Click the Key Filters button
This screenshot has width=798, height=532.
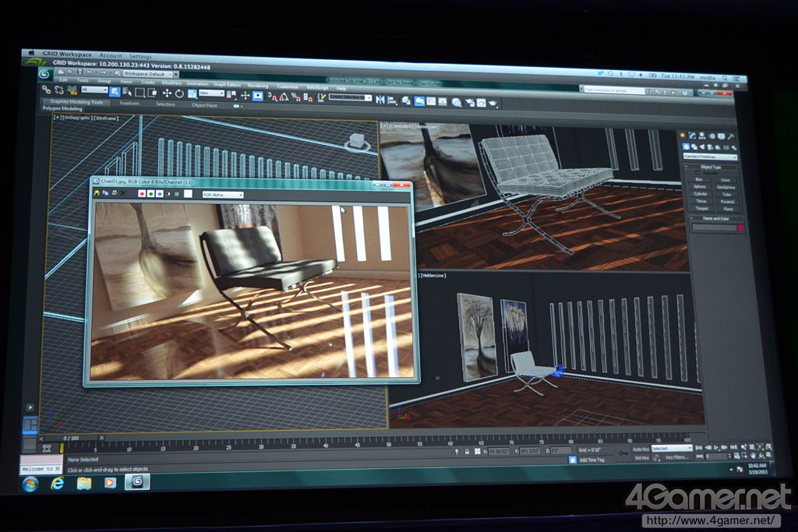coord(676,457)
